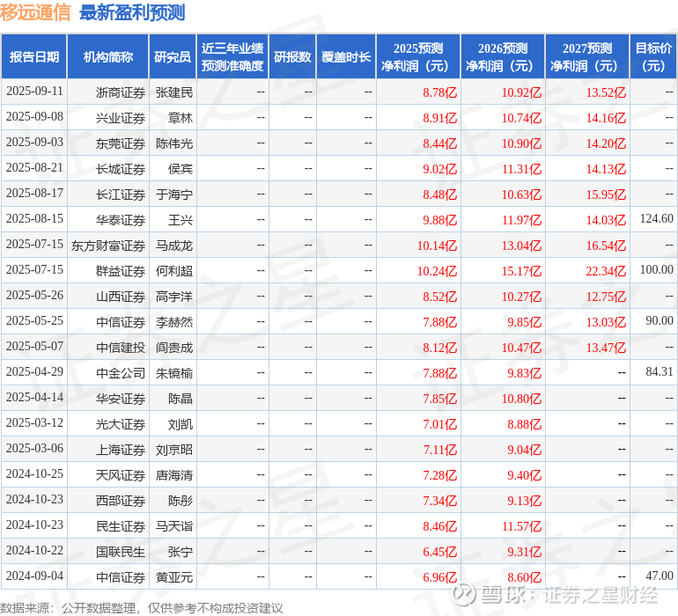This screenshot has width=678, height=616.
Task: Click the 数据来源 footnote text
Action: coord(142,608)
